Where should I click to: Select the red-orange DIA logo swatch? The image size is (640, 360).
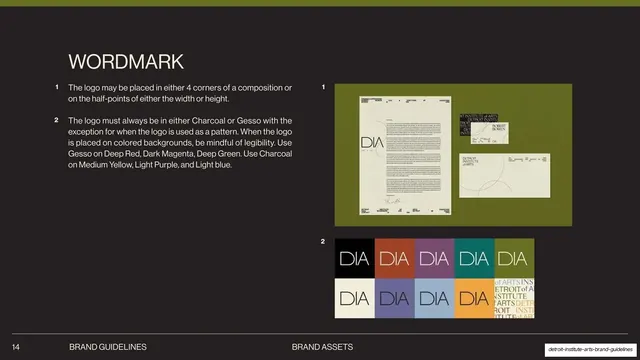click(395, 258)
